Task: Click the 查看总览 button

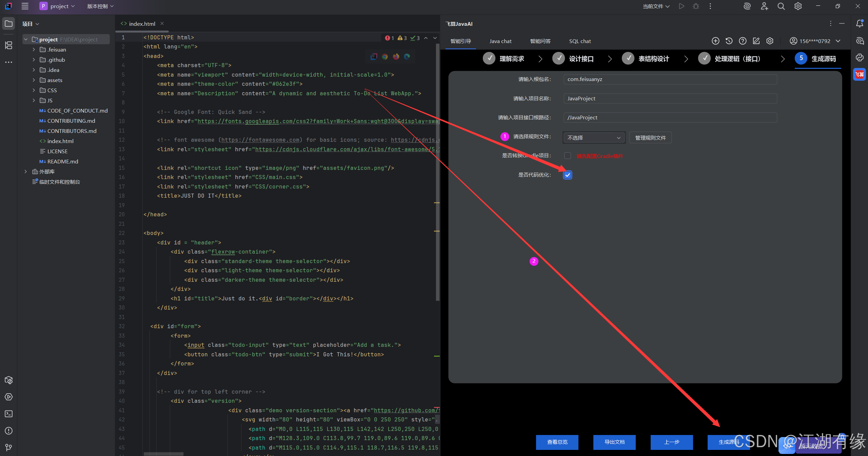Action: coord(557,442)
